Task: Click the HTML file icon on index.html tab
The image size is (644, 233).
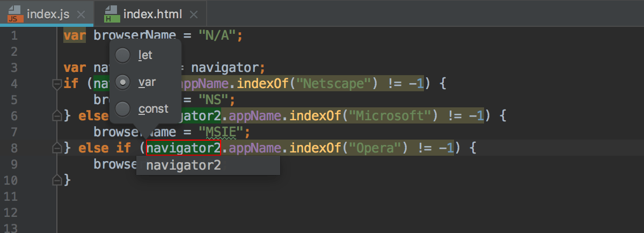Action: [112, 13]
